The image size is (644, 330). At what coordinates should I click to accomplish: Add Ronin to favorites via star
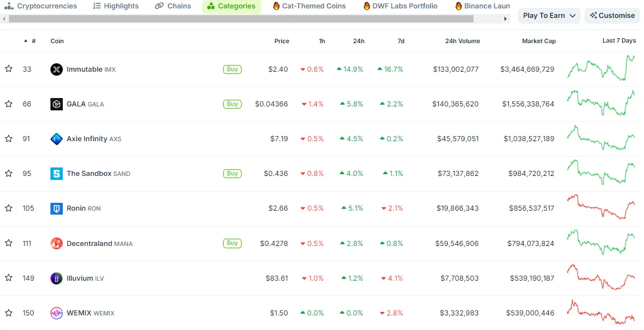coord(8,208)
